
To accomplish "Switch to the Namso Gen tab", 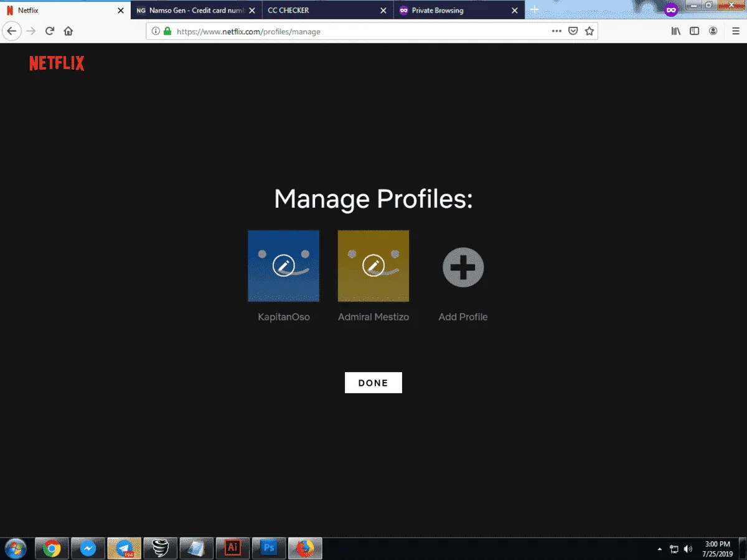I will tap(195, 11).
